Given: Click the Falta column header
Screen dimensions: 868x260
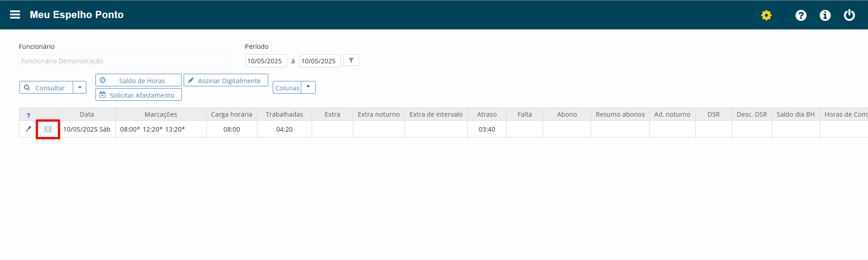Looking at the screenshot, I should [x=525, y=114].
